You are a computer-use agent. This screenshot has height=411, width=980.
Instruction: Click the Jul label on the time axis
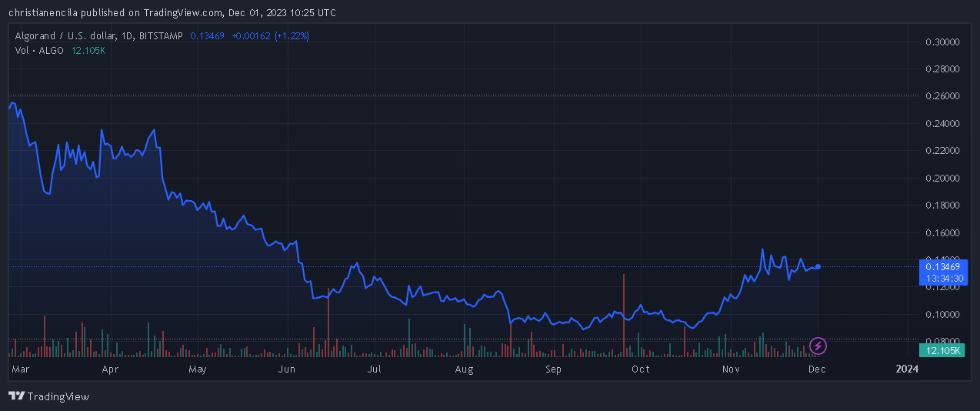tap(375, 369)
